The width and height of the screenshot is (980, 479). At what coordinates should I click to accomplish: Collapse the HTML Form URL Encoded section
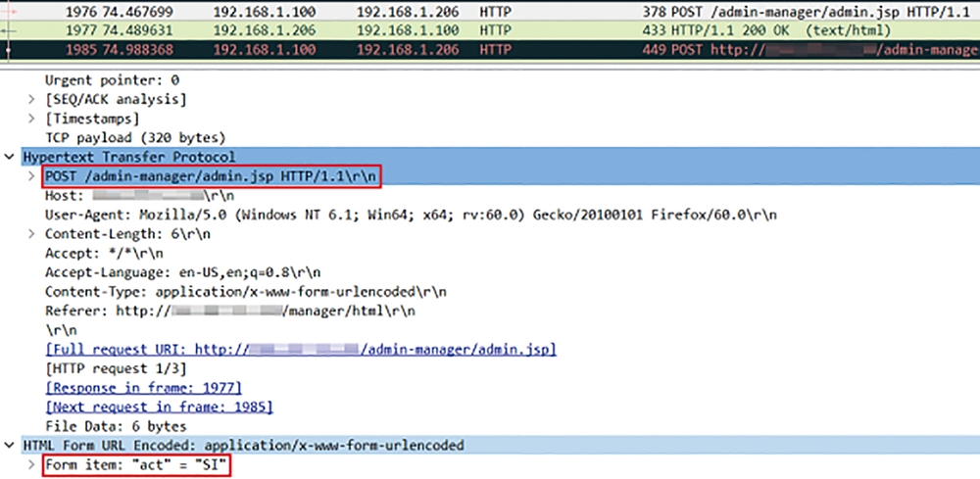11,445
